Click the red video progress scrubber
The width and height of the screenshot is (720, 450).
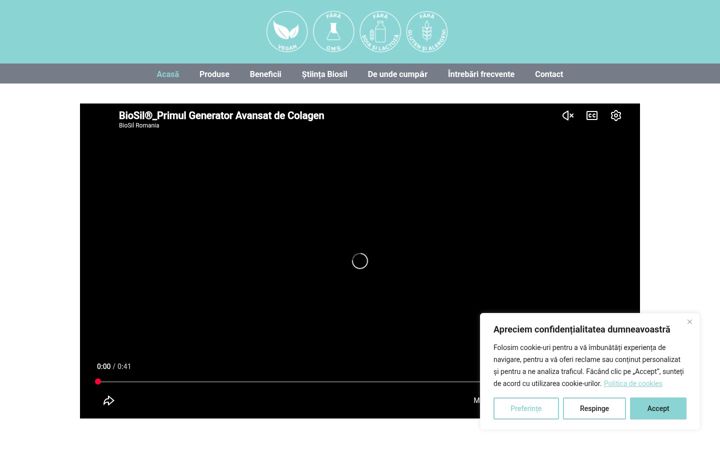(x=98, y=382)
